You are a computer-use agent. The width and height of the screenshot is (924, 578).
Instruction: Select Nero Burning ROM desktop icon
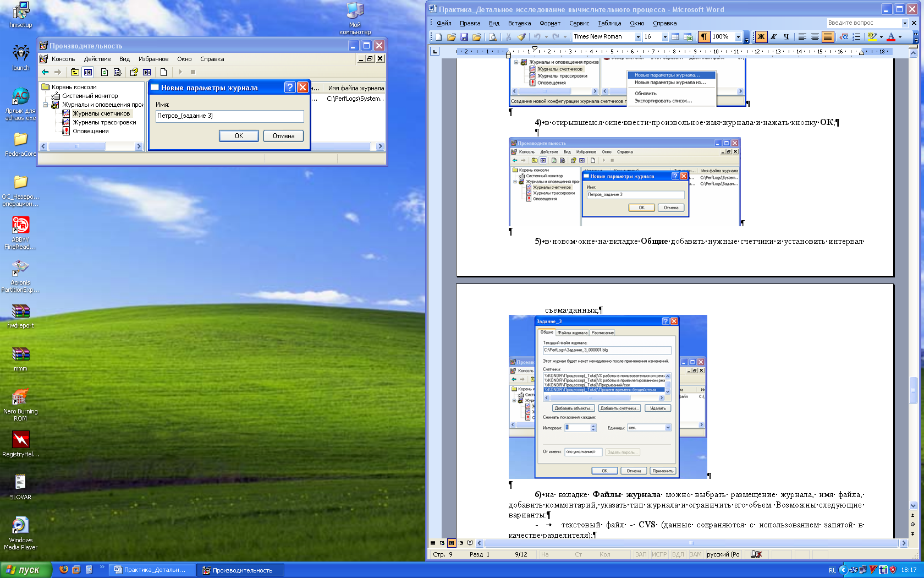tap(20, 405)
